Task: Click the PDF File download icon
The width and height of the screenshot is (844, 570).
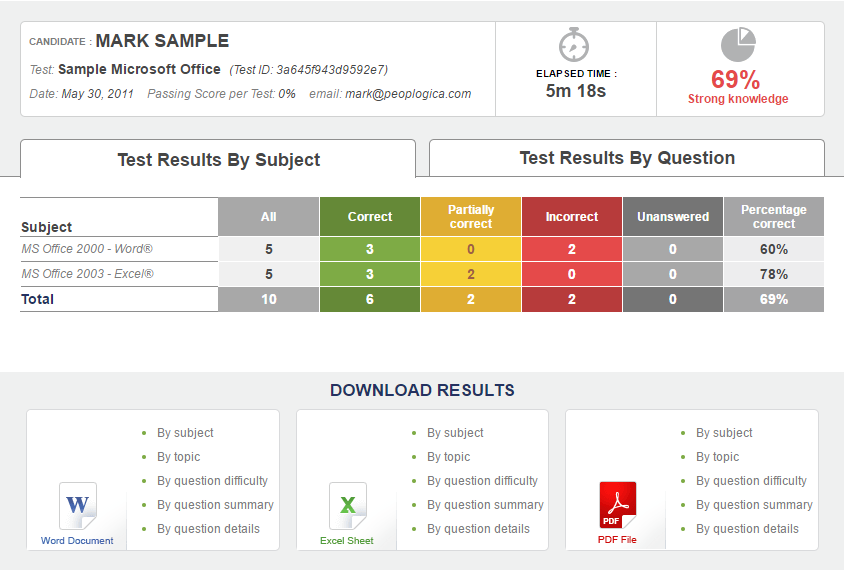Action: point(618,505)
